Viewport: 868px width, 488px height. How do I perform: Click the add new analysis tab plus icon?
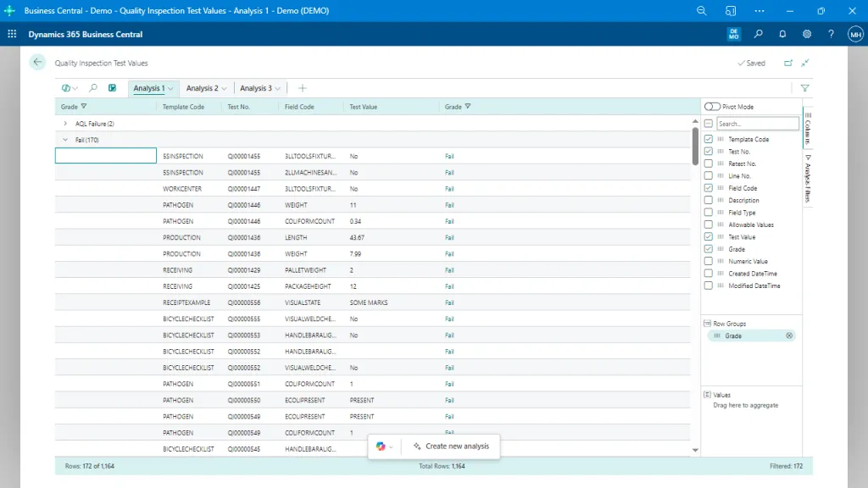pos(303,88)
